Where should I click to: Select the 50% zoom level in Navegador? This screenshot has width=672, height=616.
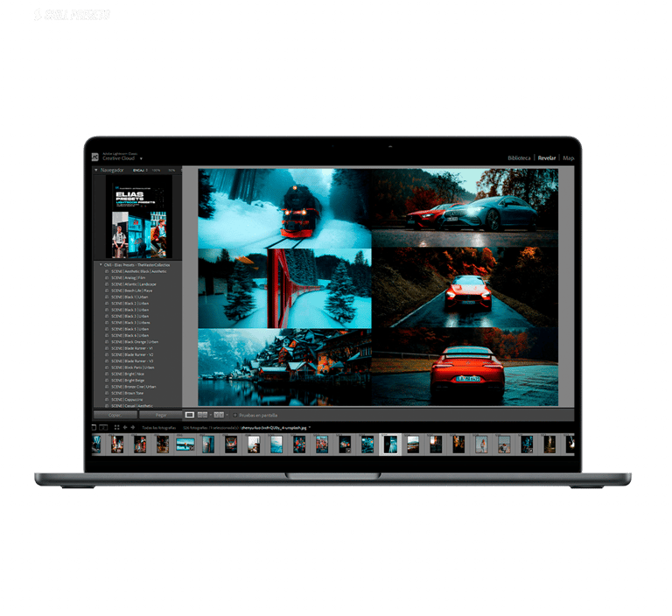pyautogui.click(x=171, y=171)
